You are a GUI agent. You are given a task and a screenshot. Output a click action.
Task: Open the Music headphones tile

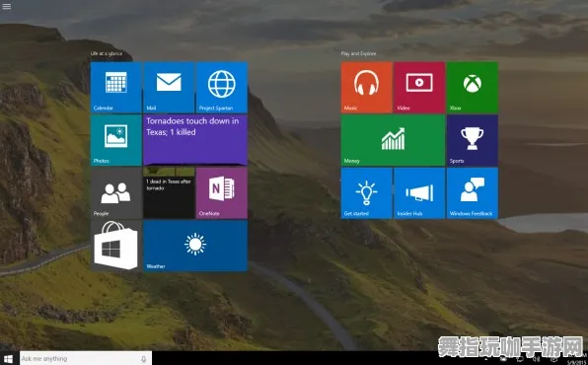[x=366, y=88]
